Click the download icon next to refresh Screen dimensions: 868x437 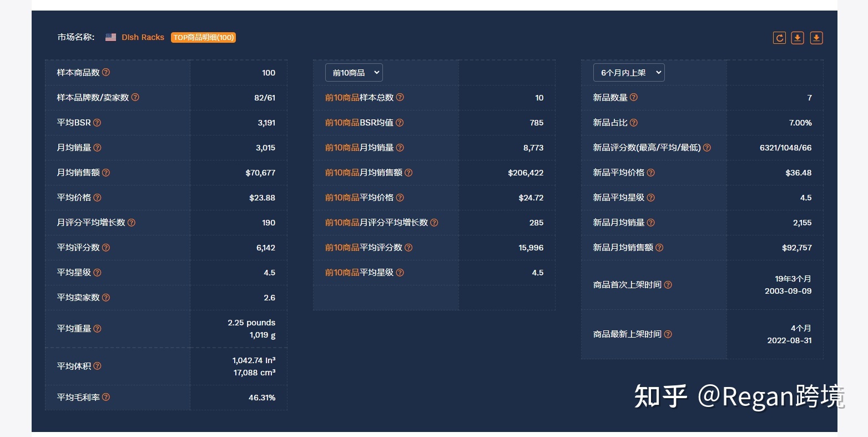[x=798, y=38]
